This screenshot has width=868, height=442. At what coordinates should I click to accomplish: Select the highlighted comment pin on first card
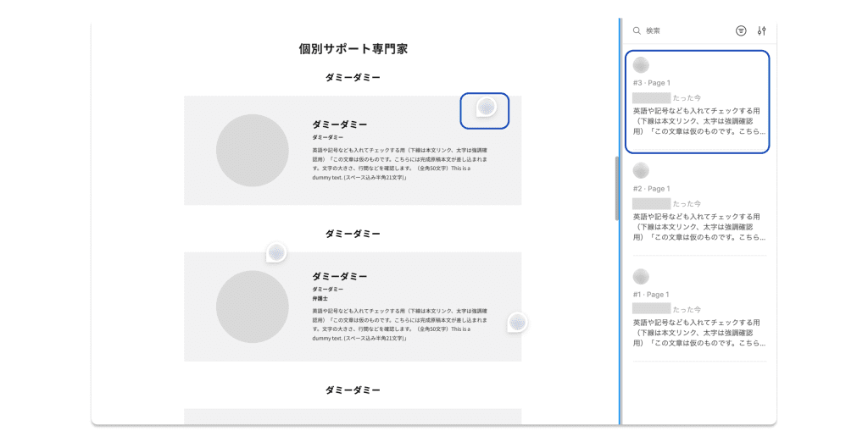click(485, 107)
